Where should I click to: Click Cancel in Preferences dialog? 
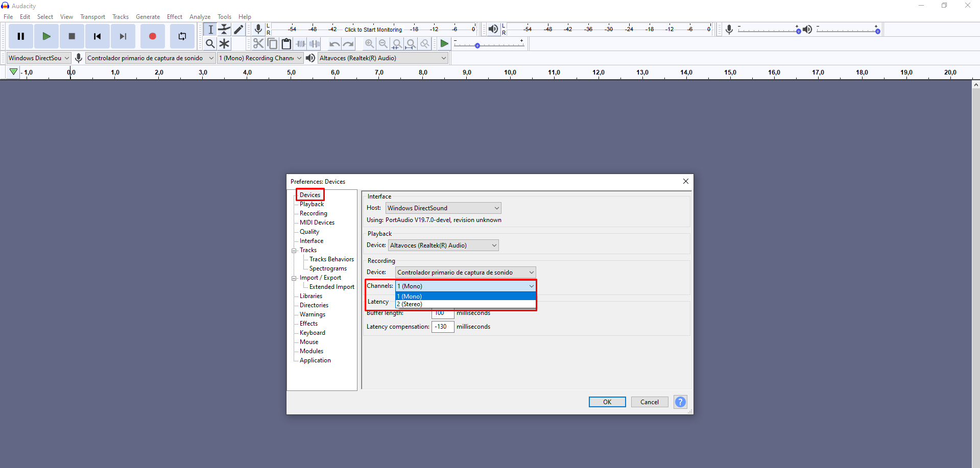click(x=650, y=402)
